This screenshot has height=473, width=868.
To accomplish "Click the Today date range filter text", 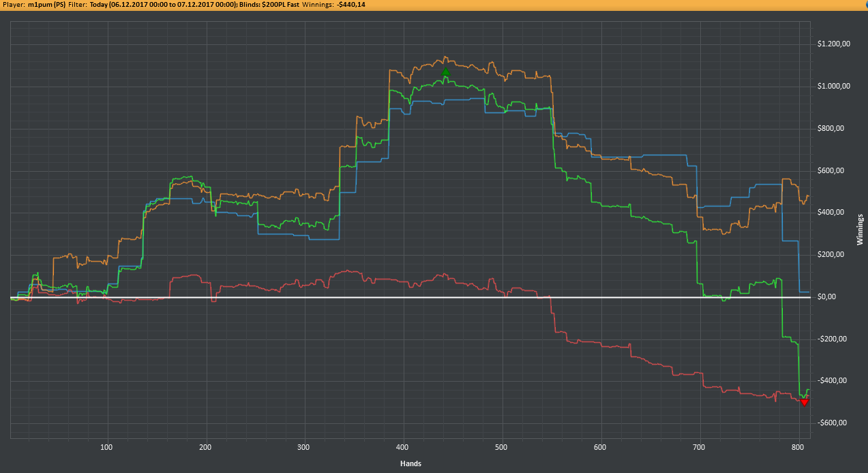I will click(164, 5).
